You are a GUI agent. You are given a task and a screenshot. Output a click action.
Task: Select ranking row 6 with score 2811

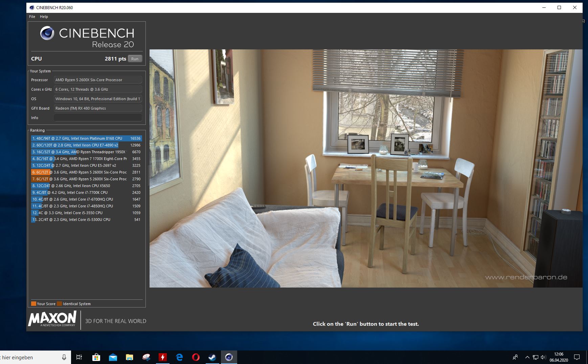(x=87, y=172)
